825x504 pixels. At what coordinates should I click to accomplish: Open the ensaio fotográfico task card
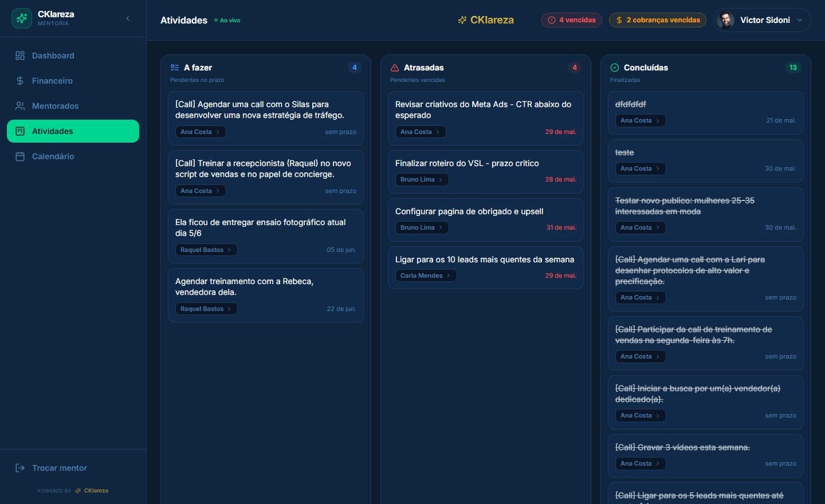266,235
